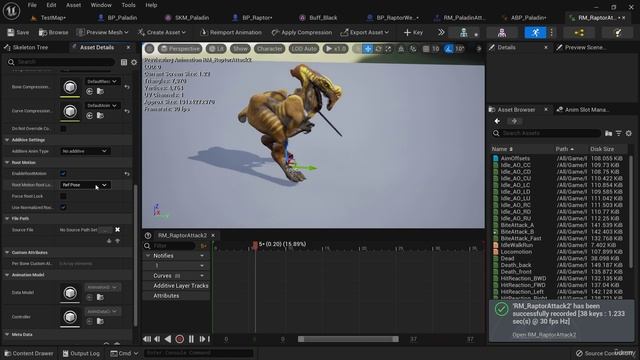Collapse the Additive Settings section
The image size is (640, 360).
pos(7,140)
